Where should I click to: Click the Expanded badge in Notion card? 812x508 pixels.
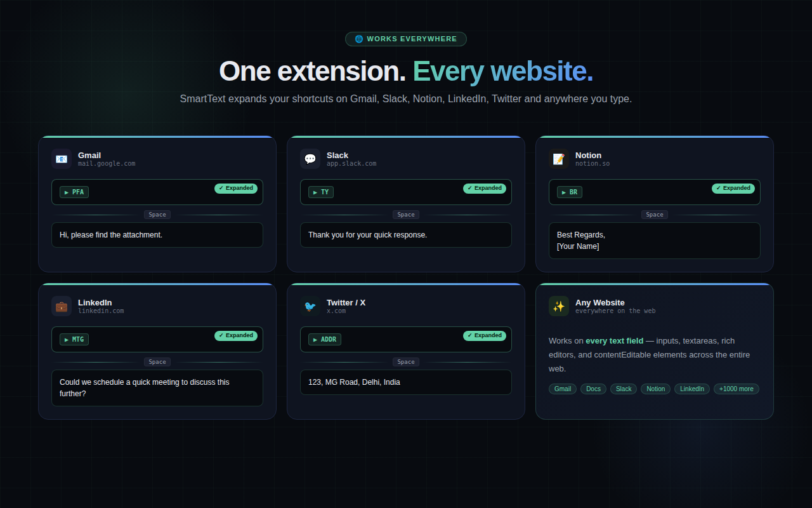pyautogui.click(x=733, y=189)
